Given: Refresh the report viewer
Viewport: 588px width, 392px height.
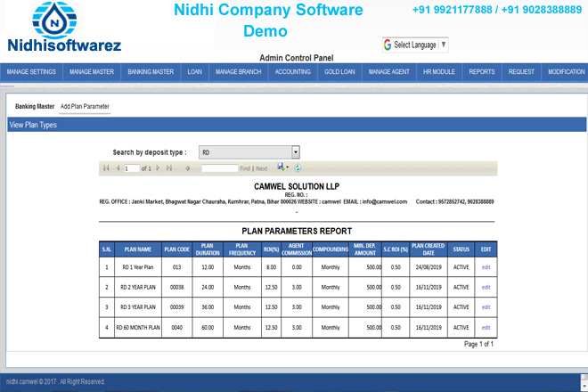Looking at the screenshot, I should coord(298,168).
